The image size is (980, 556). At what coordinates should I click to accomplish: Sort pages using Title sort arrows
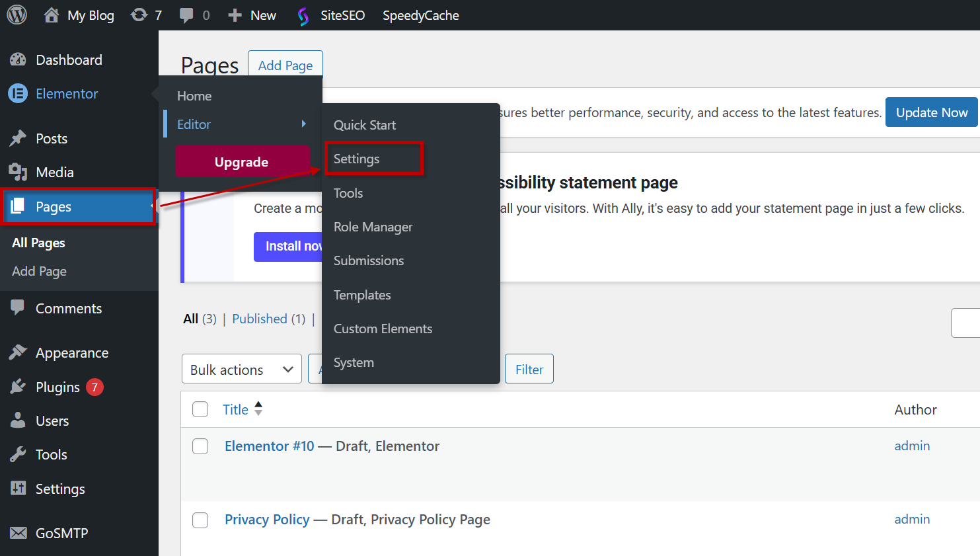(x=258, y=409)
